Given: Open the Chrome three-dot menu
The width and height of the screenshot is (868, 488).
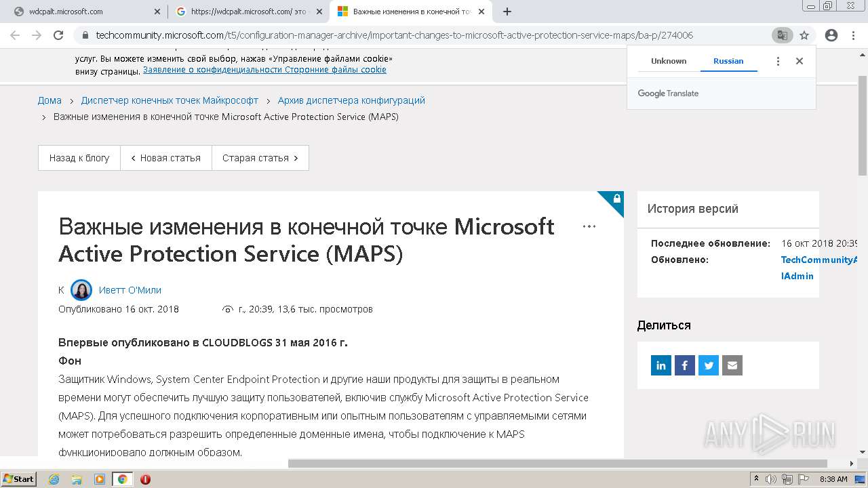Looking at the screenshot, I should pyautogui.click(x=853, y=35).
